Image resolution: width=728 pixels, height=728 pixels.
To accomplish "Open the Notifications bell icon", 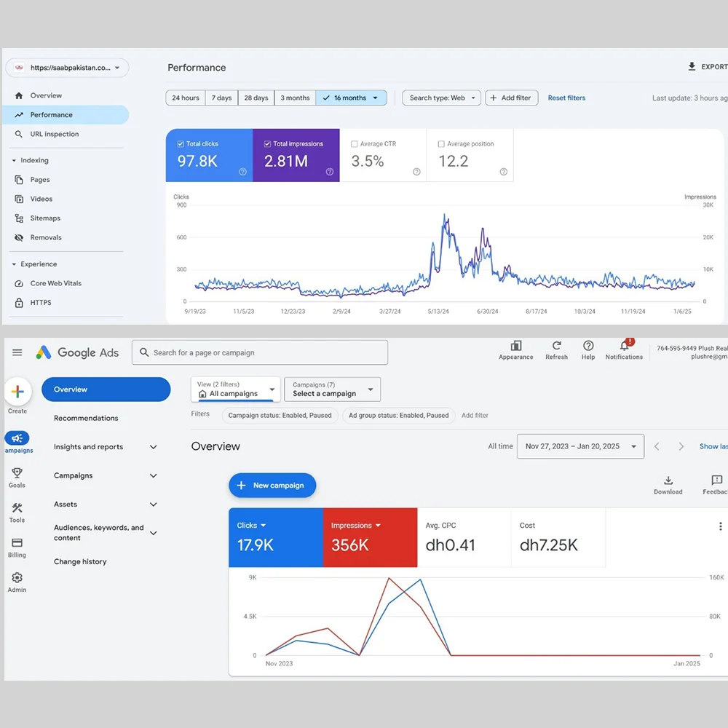I will point(624,346).
